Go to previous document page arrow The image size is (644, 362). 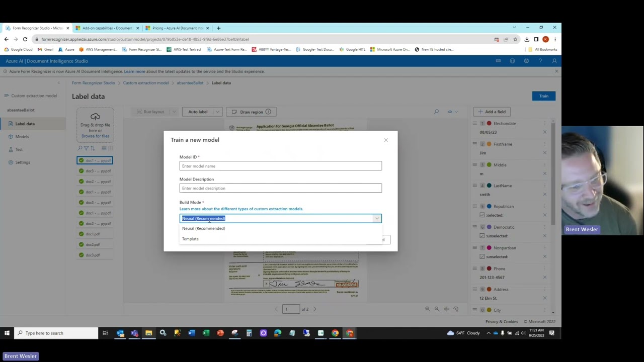(x=276, y=309)
